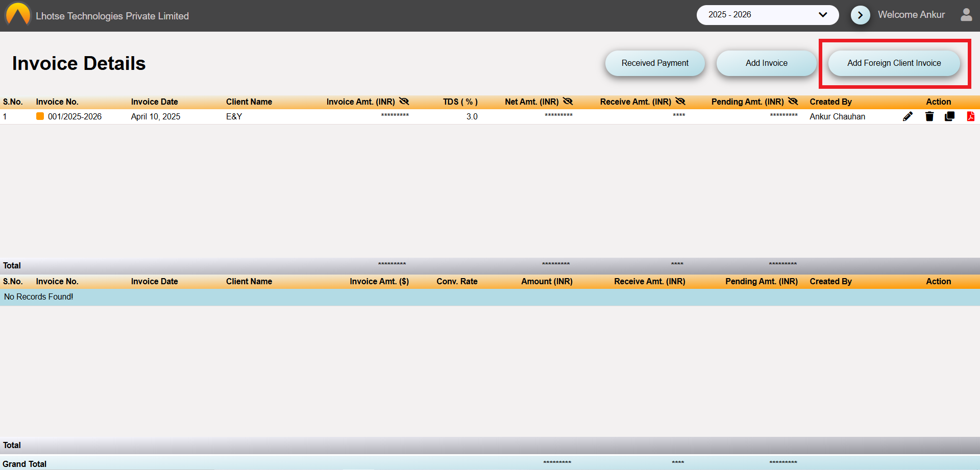Delete invoice 001/2025-2026 with trash icon

point(929,116)
